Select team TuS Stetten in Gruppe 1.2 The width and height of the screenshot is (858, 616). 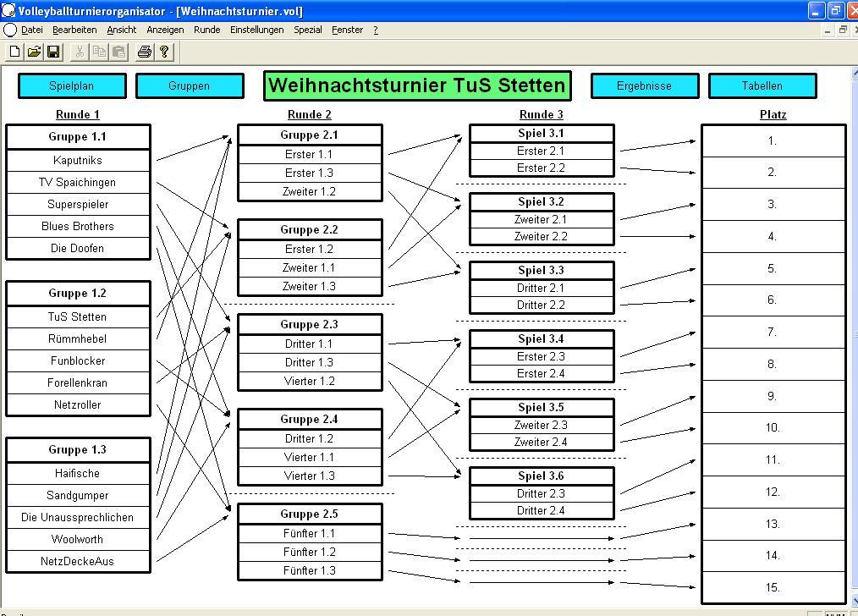78,316
